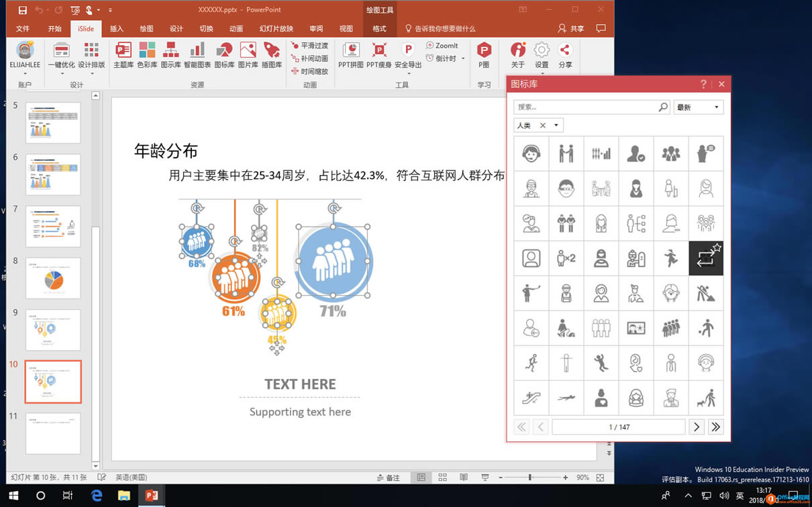Start ZoomIt from the iSlide ribbon
Screen dimensions: 812x507
click(x=444, y=46)
